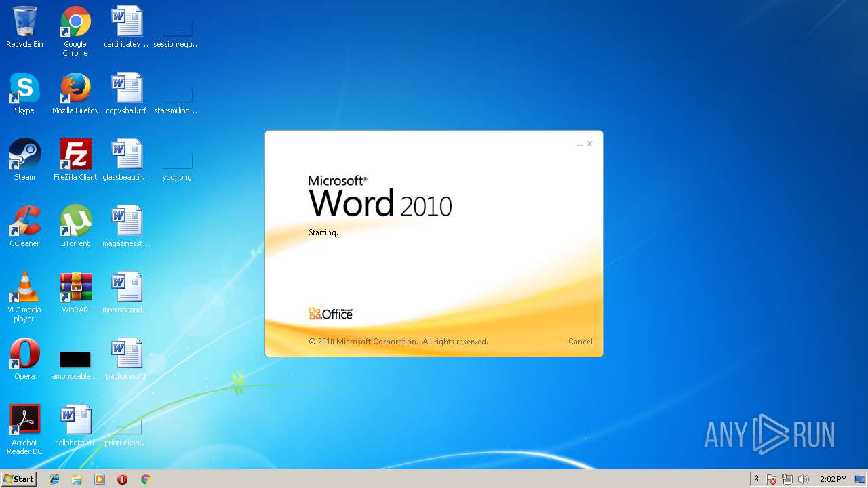The width and height of the screenshot is (868, 488).
Task: Open the Mozilla Firefox desktop shortcut
Action: [75, 94]
